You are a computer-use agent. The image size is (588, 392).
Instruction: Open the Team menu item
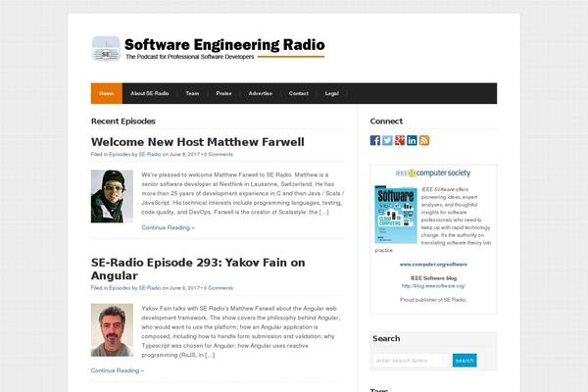[192, 93]
